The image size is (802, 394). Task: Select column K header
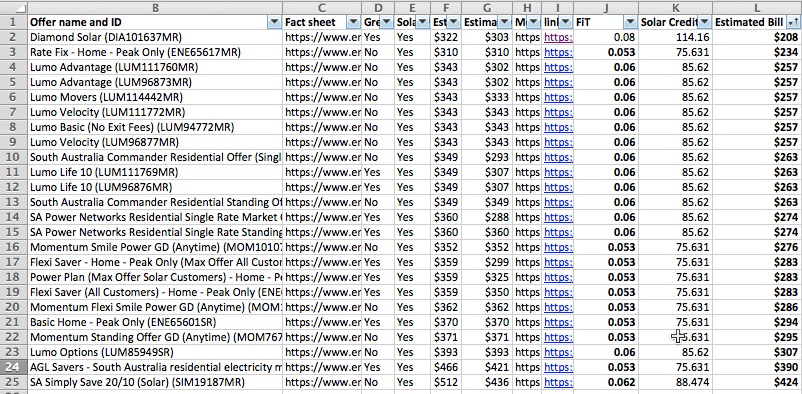(x=675, y=8)
